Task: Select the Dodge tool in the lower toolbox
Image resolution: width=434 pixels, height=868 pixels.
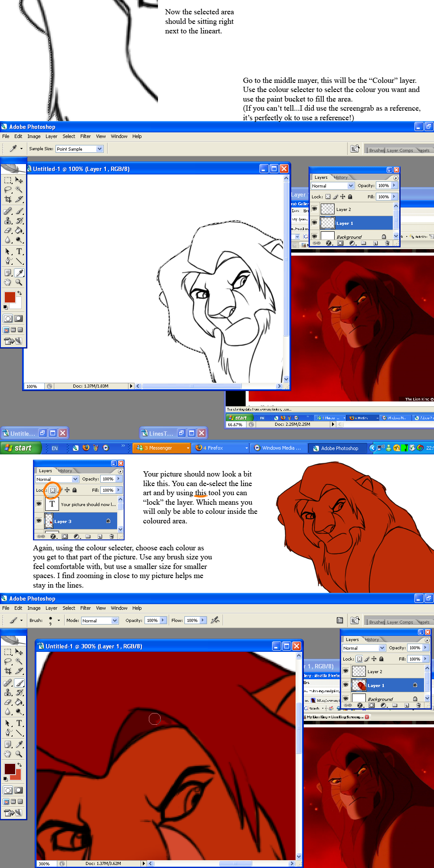Action: click(x=19, y=711)
